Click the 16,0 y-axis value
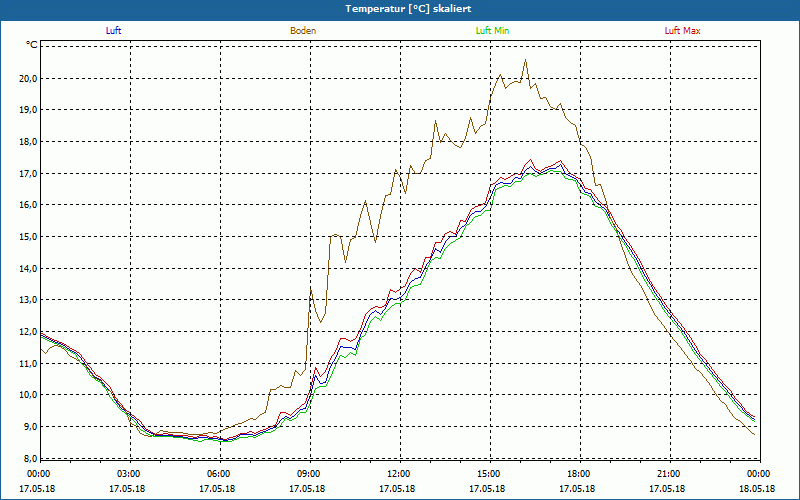800x500 pixels. [x=29, y=205]
